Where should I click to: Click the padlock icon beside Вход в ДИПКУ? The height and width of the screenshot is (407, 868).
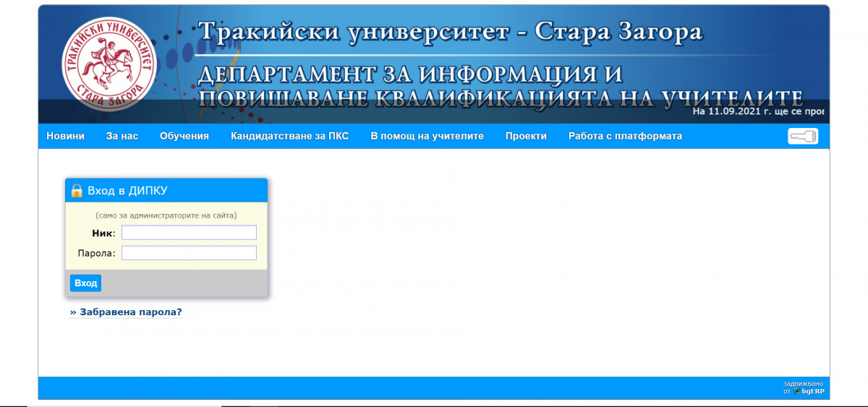[x=77, y=191]
